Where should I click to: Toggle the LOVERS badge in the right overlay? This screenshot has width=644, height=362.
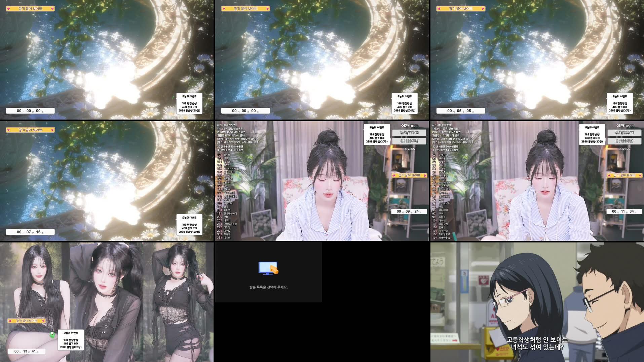pos(624,148)
